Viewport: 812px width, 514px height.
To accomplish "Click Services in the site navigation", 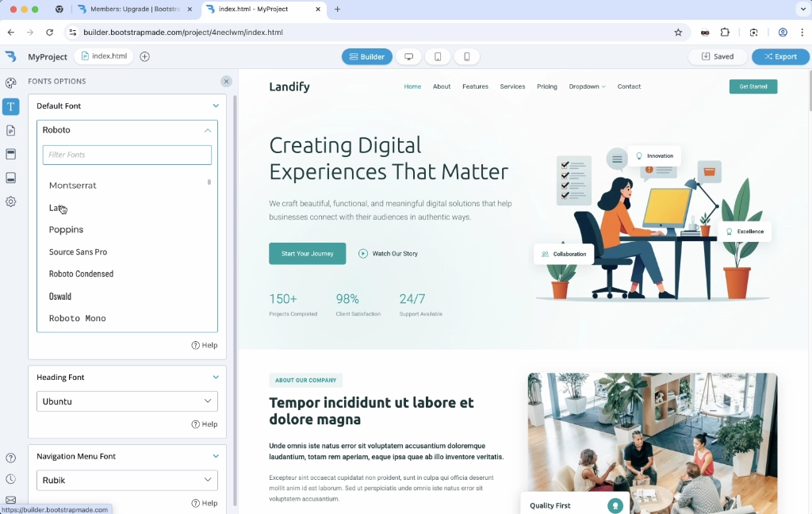I will click(512, 86).
